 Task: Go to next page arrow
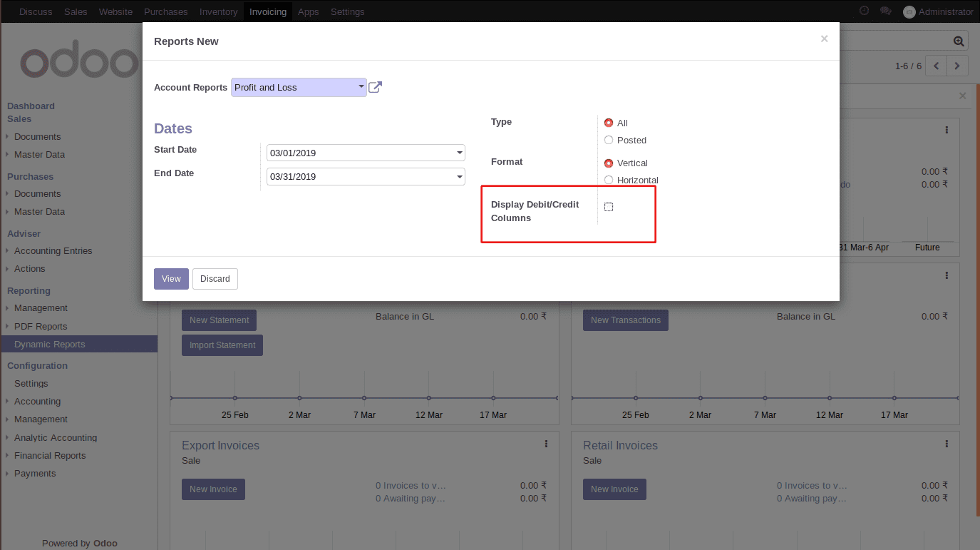click(x=957, y=66)
